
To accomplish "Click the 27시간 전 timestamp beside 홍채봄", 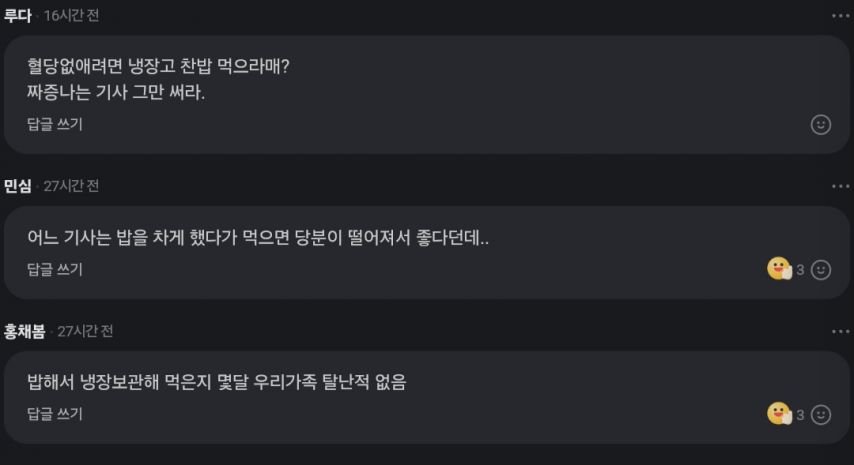I will (x=85, y=331).
